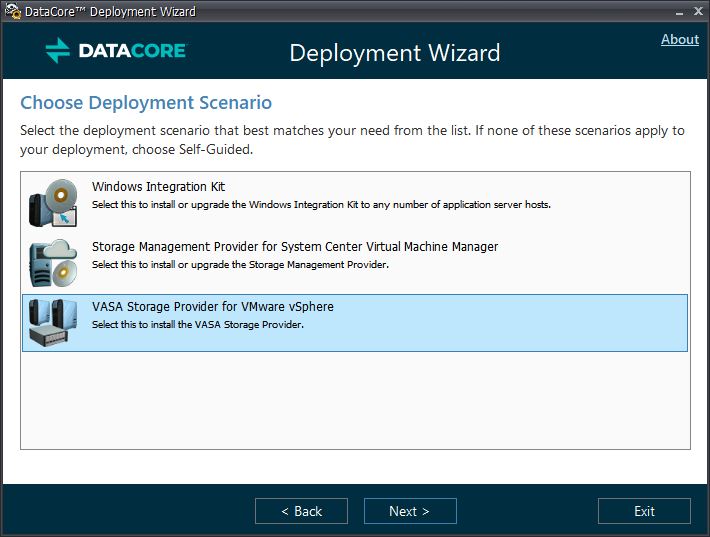This screenshot has width=710, height=537.
Task: Click the VASA Storage Provider server icon
Action: pos(52,322)
